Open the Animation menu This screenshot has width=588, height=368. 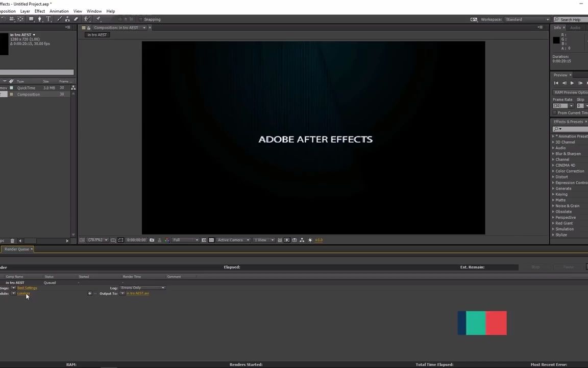(x=59, y=11)
